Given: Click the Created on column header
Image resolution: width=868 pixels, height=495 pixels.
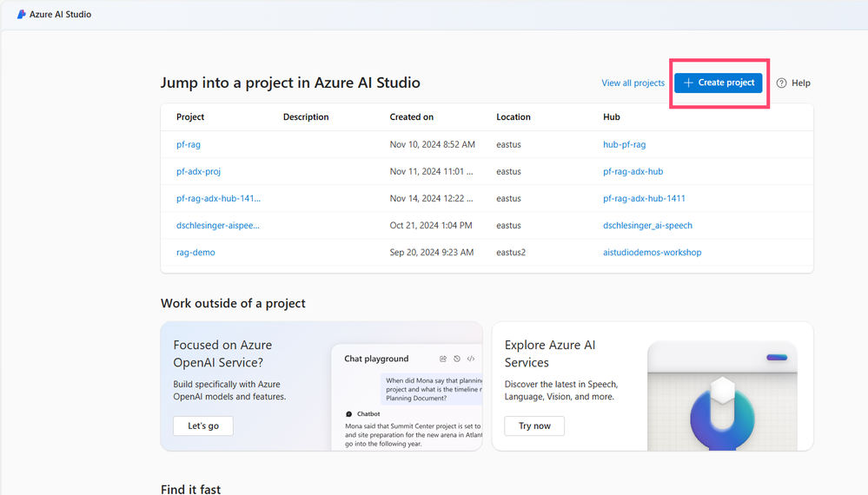Looking at the screenshot, I should point(411,117).
